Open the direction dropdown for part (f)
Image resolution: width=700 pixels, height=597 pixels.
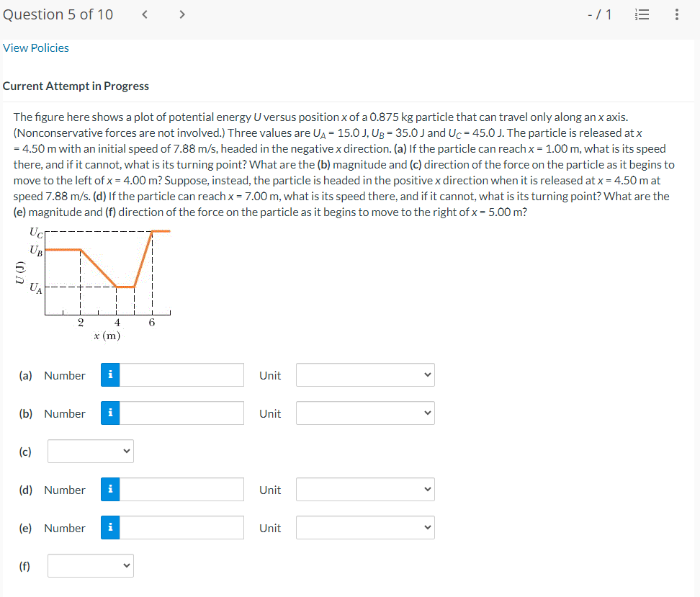pyautogui.click(x=90, y=565)
